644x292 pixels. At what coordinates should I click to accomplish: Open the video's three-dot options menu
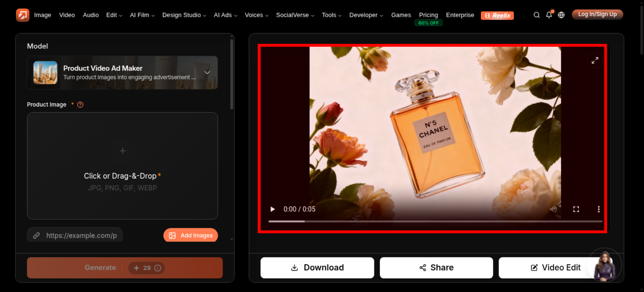[x=599, y=209]
